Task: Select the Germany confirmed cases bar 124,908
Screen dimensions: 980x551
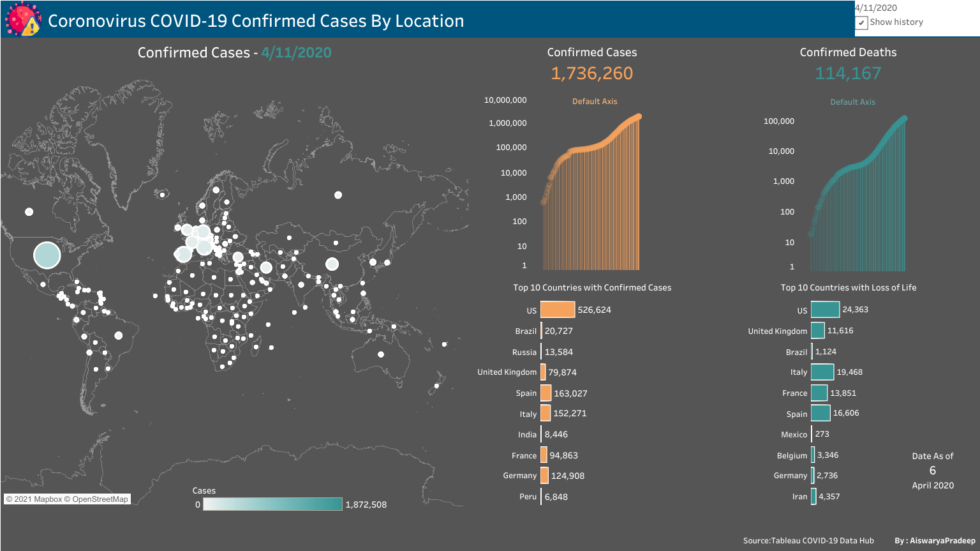Action: click(x=545, y=476)
